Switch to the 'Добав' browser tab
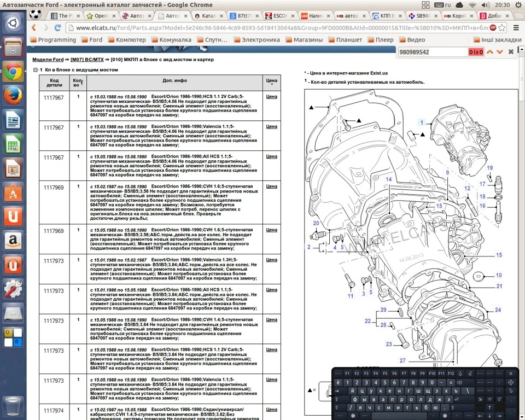 point(493,16)
